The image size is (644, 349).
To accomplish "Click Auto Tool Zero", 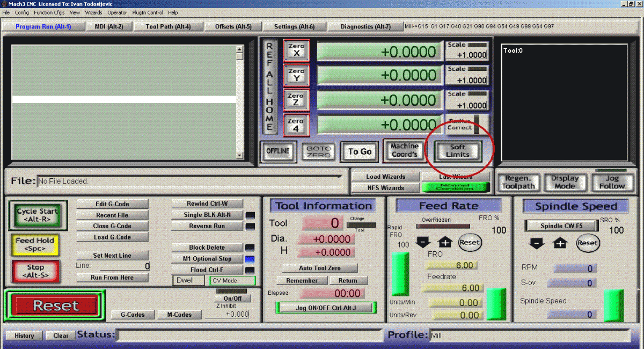I will pyautogui.click(x=320, y=268).
